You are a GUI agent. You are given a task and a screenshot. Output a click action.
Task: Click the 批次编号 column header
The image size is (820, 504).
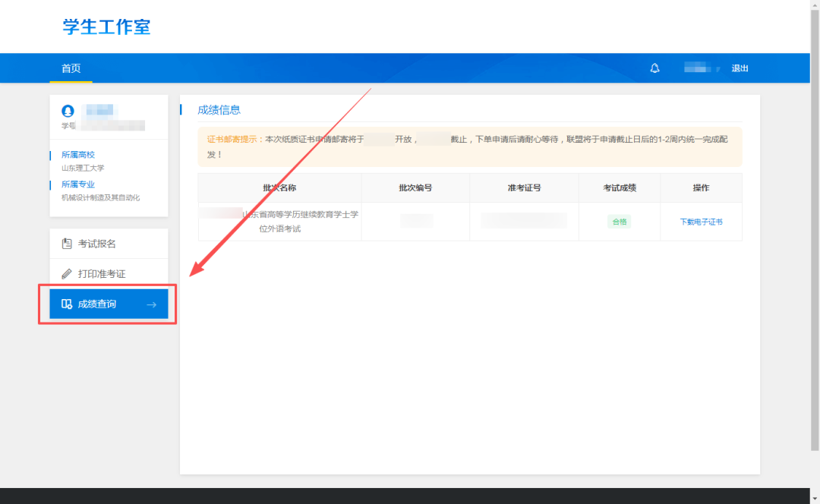(x=415, y=187)
